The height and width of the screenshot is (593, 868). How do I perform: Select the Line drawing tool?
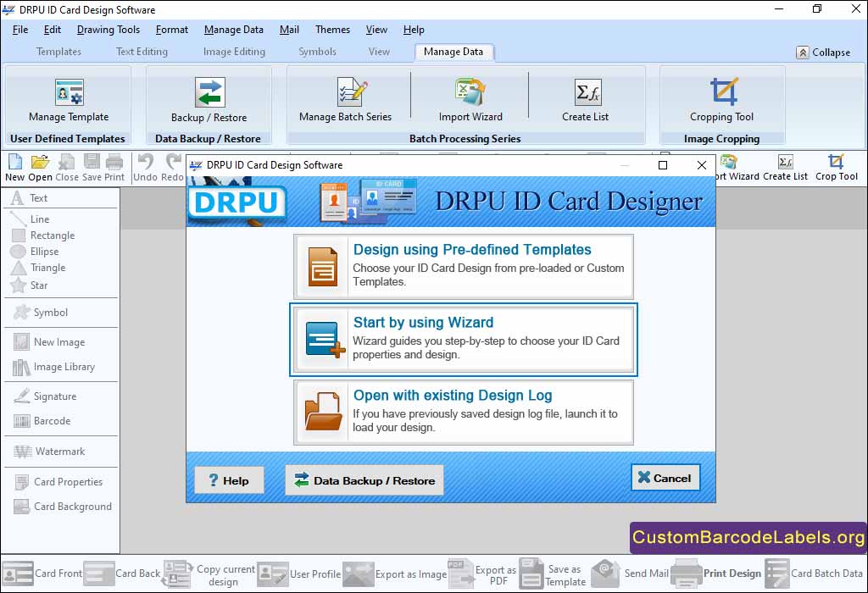coord(31,219)
